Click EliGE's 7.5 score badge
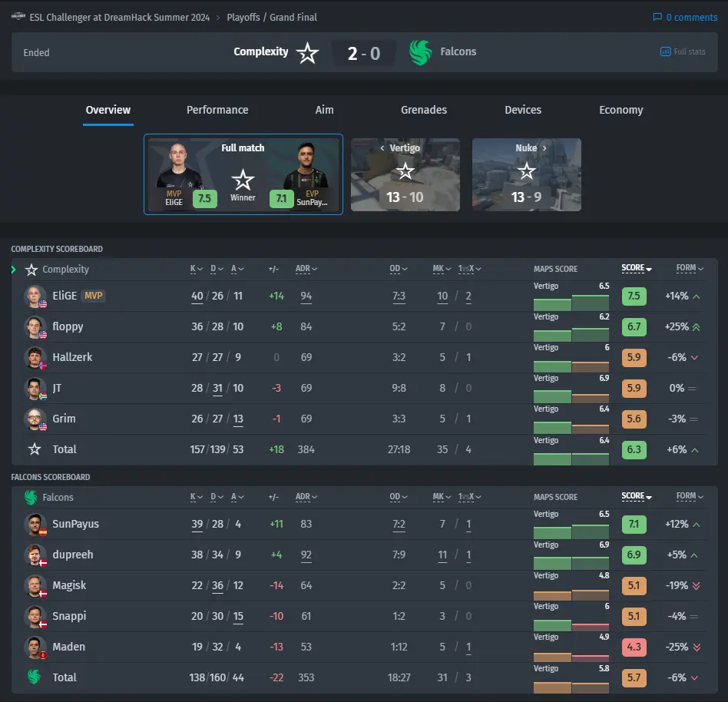The height and width of the screenshot is (702, 728). [x=634, y=296]
